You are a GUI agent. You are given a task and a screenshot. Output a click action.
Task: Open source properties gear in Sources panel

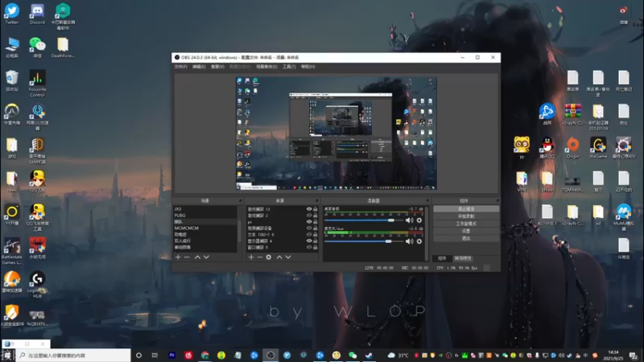click(269, 257)
